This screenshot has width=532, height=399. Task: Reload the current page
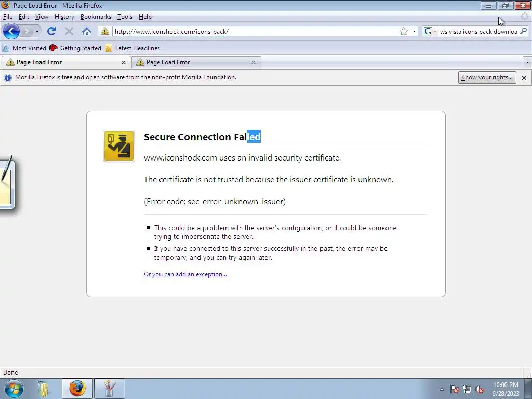(x=51, y=31)
